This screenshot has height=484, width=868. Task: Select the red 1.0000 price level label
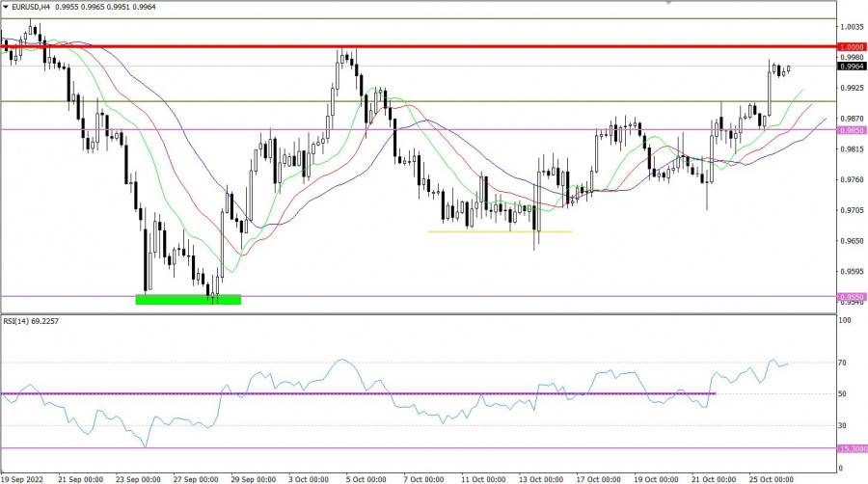(x=851, y=46)
